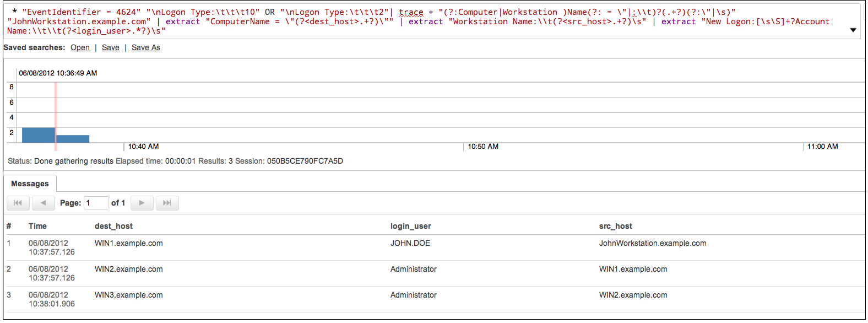The image size is (868, 323).
Task: Click the page number input field
Action: (96, 203)
